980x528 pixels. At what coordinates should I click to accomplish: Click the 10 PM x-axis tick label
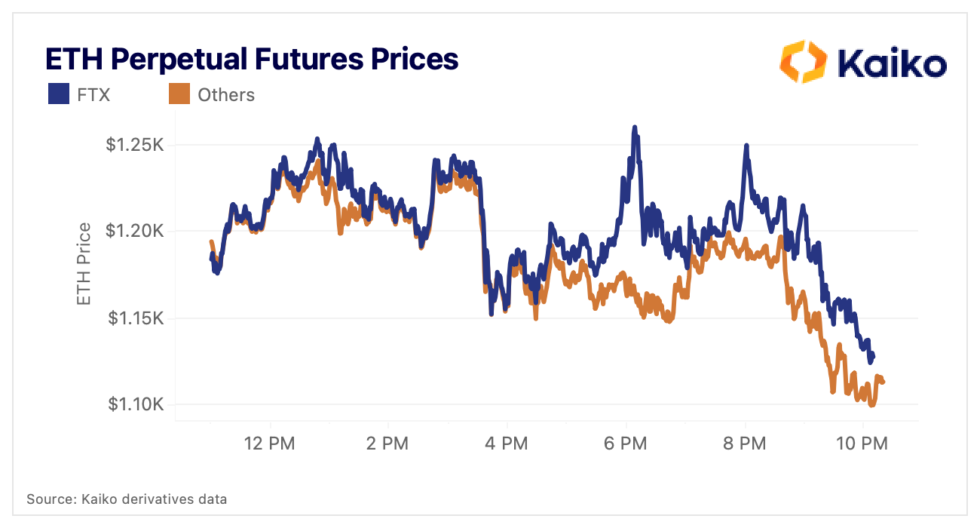click(x=863, y=444)
